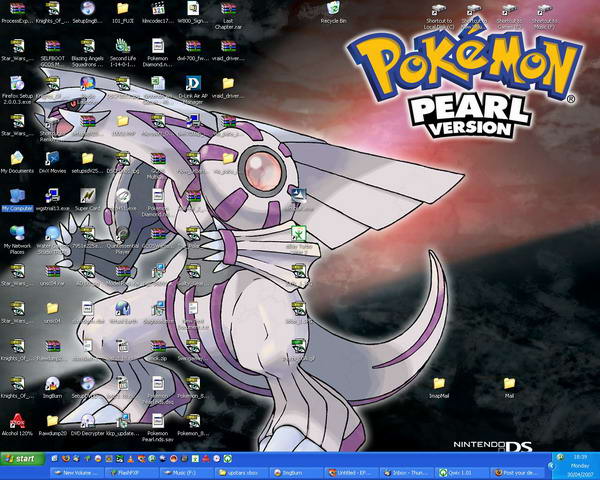The image size is (600, 480).
Task: Switch to FlashFXP taskbar window
Action: tap(132, 473)
